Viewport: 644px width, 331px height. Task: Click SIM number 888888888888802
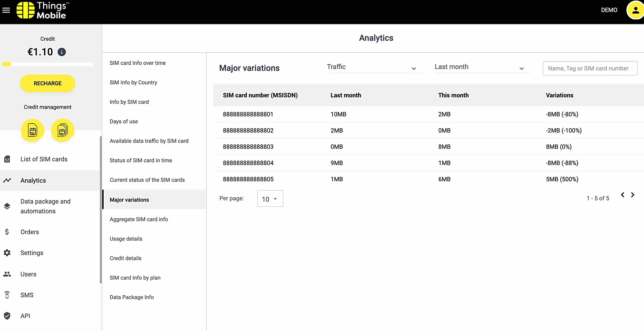tap(248, 131)
